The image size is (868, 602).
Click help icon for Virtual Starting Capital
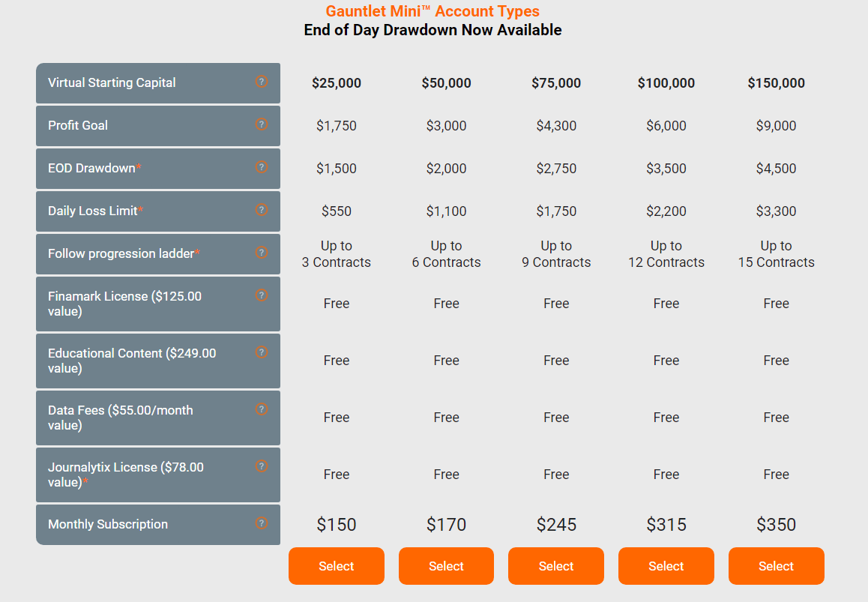pyautogui.click(x=262, y=82)
